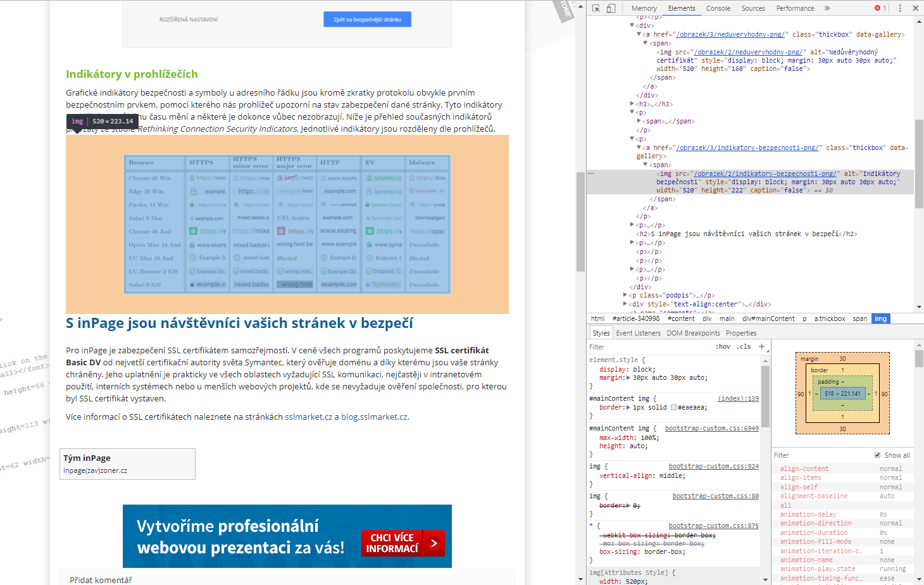Click the #eaeaea border color swatch
924x585 pixels.
click(673, 408)
